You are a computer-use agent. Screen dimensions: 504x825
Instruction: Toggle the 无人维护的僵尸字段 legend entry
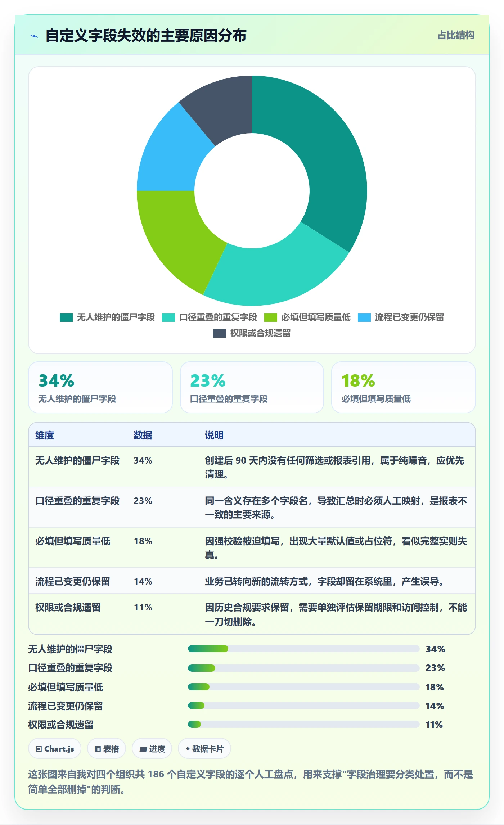107,317
